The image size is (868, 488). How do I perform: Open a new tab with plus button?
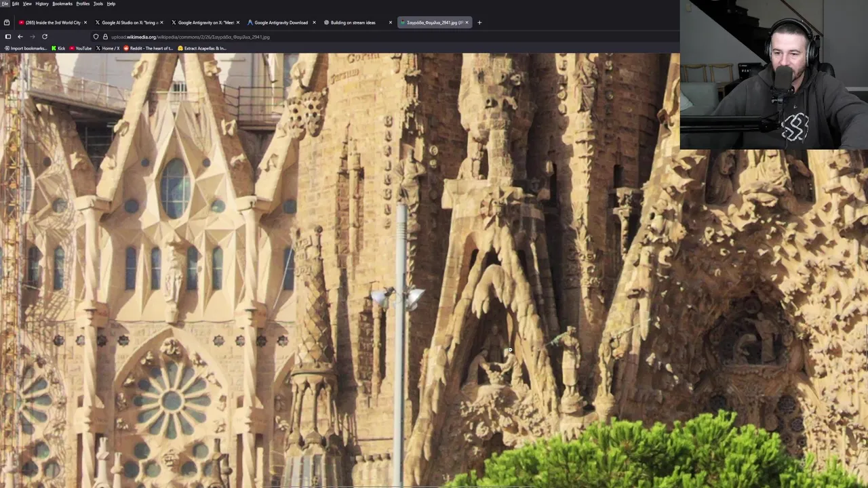[479, 22]
